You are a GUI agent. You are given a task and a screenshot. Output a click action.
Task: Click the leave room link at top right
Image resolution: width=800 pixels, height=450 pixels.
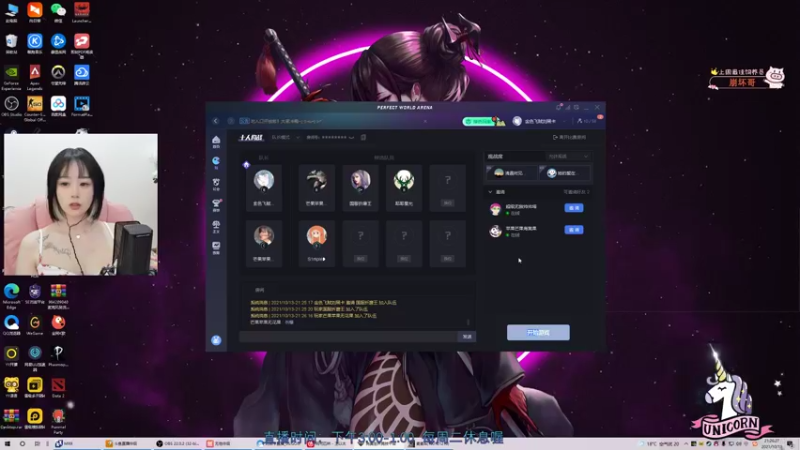pyautogui.click(x=569, y=137)
